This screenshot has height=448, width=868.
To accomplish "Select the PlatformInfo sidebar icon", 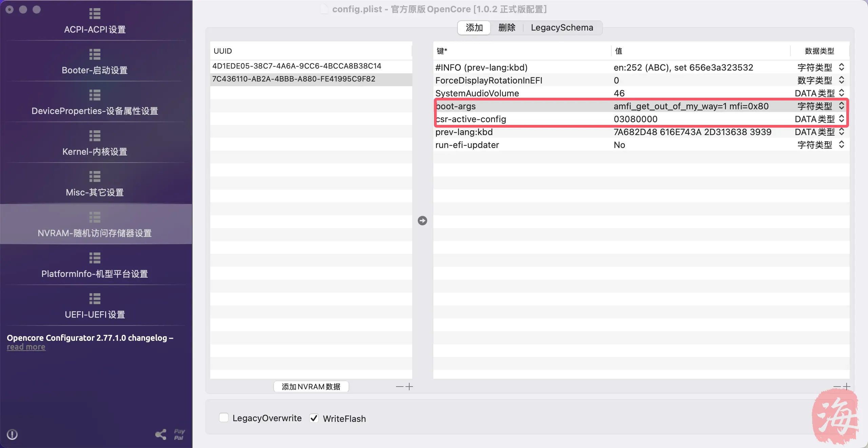I will click(x=95, y=258).
